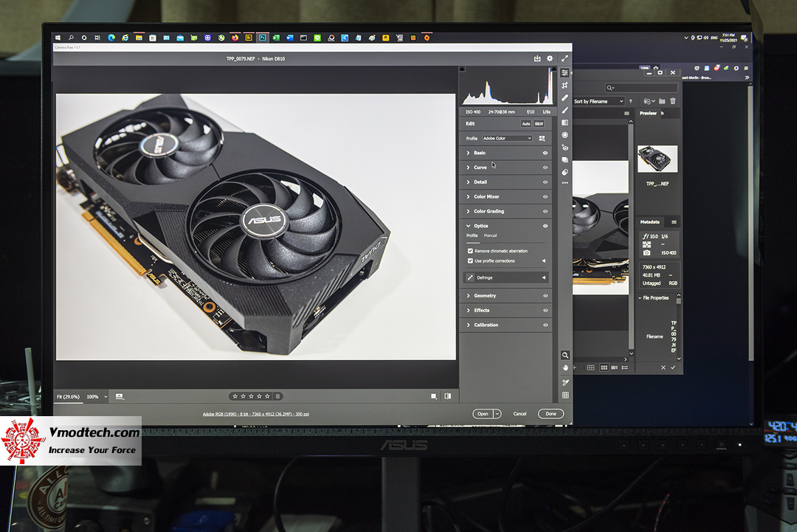Select the Crop tool in Camera Raw toolbar
This screenshot has height=532, width=797.
point(565,86)
